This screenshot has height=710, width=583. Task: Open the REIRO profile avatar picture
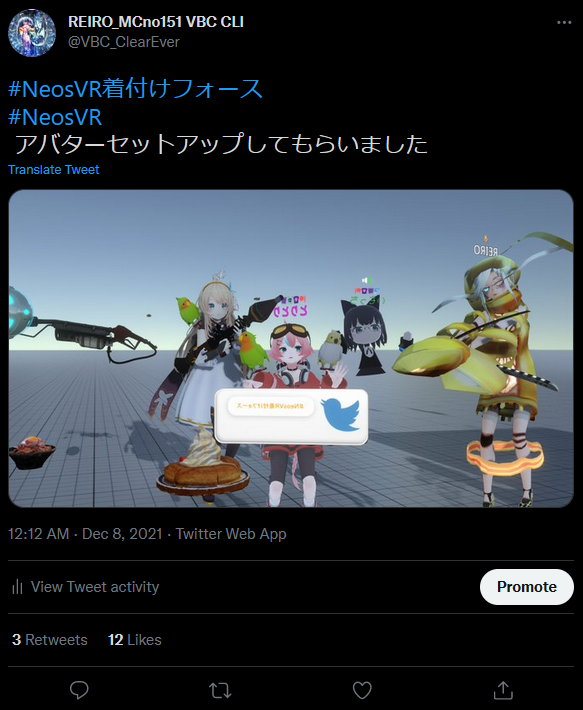pyautogui.click(x=32, y=33)
